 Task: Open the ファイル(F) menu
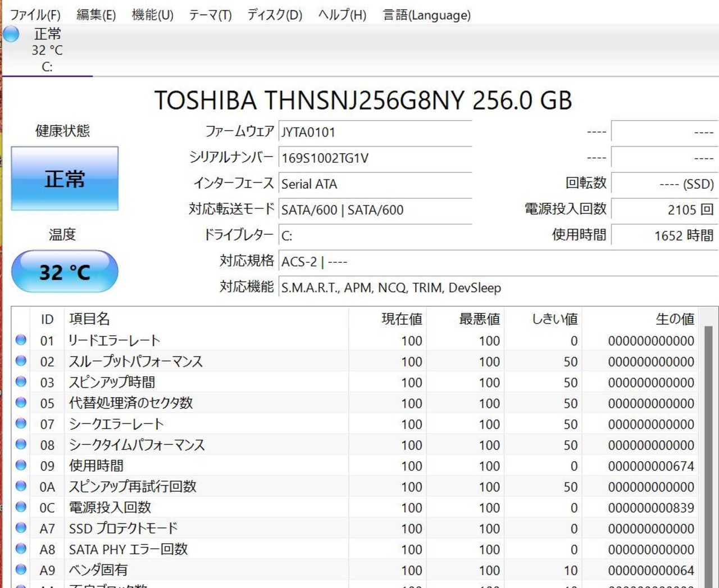(35, 15)
